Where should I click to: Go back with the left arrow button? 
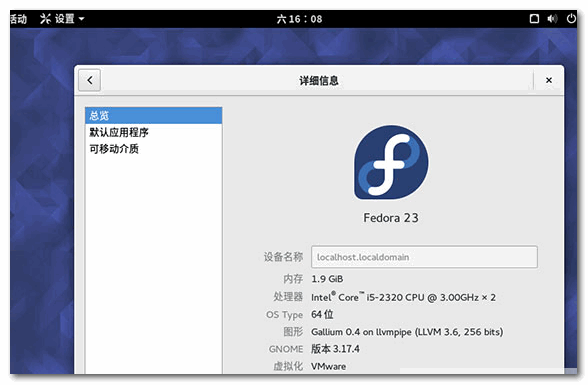(x=89, y=80)
